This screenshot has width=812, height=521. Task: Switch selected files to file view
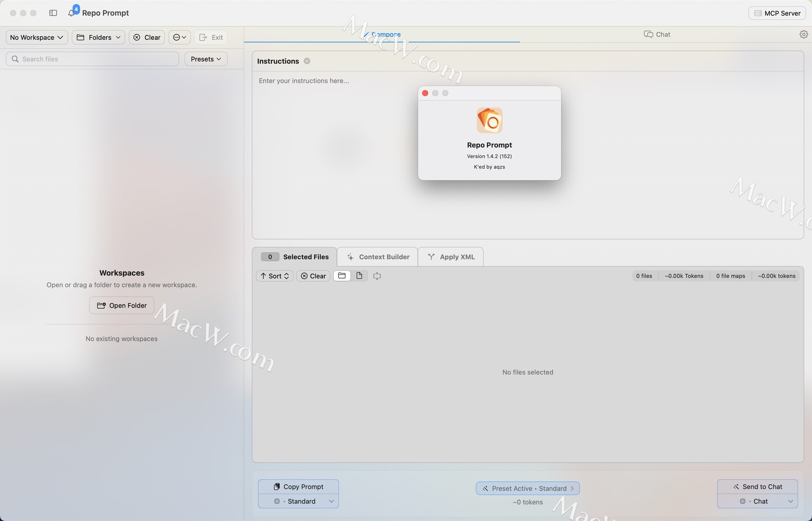coord(359,276)
